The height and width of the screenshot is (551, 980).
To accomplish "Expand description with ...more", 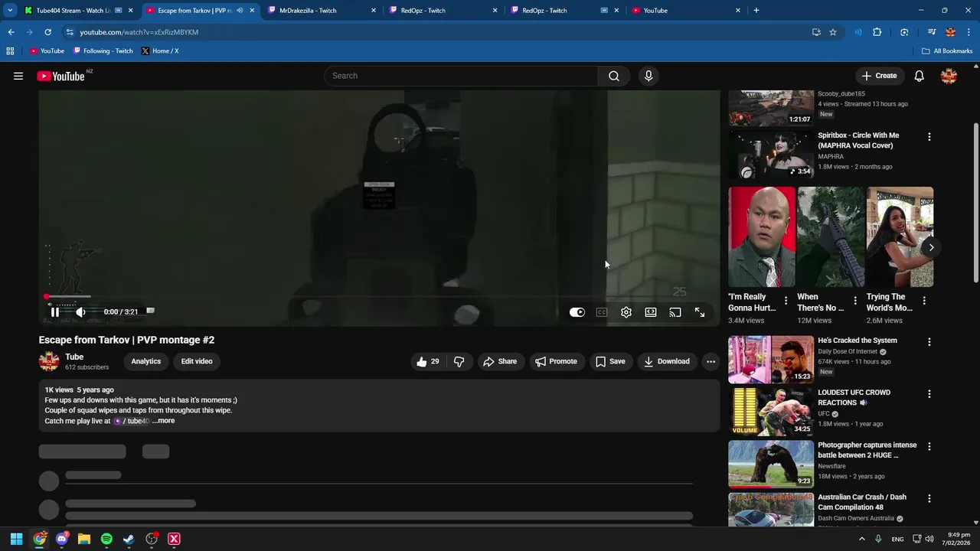I will [x=164, y=421].
